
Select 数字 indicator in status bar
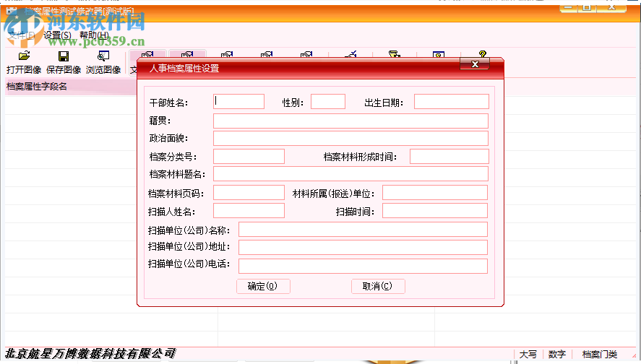click(x=556, y=354)
